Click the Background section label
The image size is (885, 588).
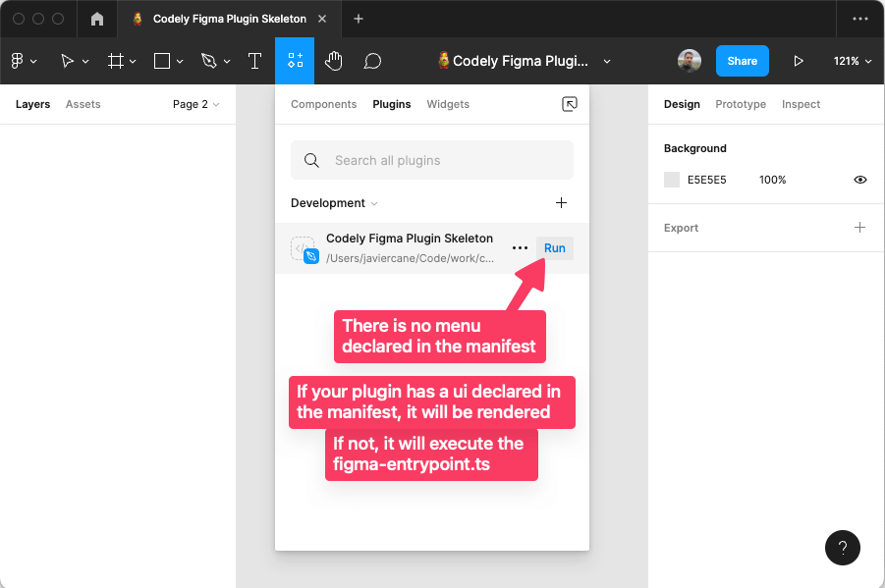694,148
